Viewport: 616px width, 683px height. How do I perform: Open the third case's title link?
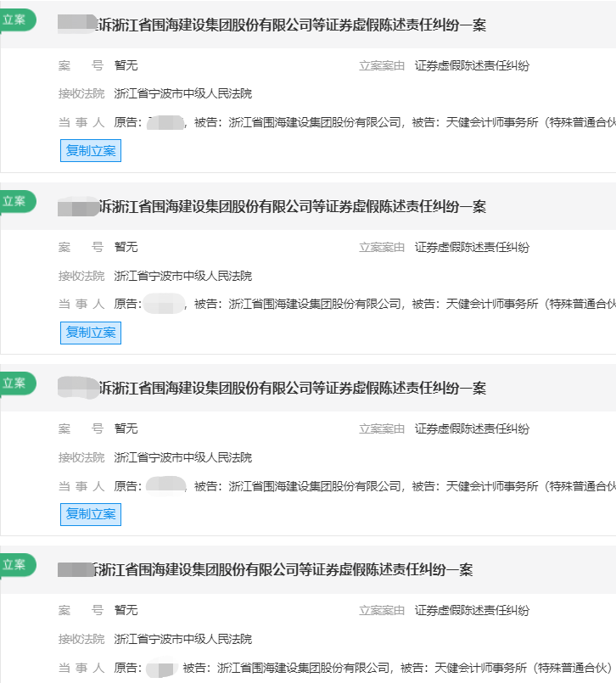tap(272, 388)
